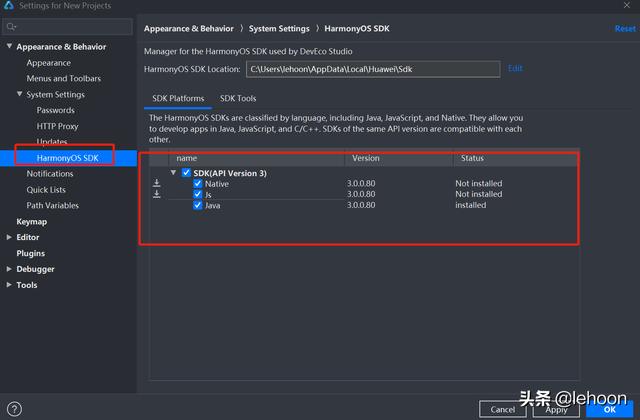Image resolution: width=640 pixels, height=420 pixels.
Task: Toggle SDK(API Version 3) checkbox
Action: 186,173
